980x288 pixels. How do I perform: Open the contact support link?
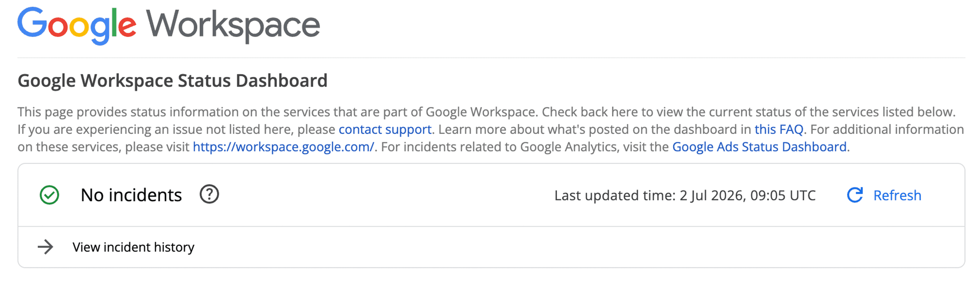click(x=385, y=129)
